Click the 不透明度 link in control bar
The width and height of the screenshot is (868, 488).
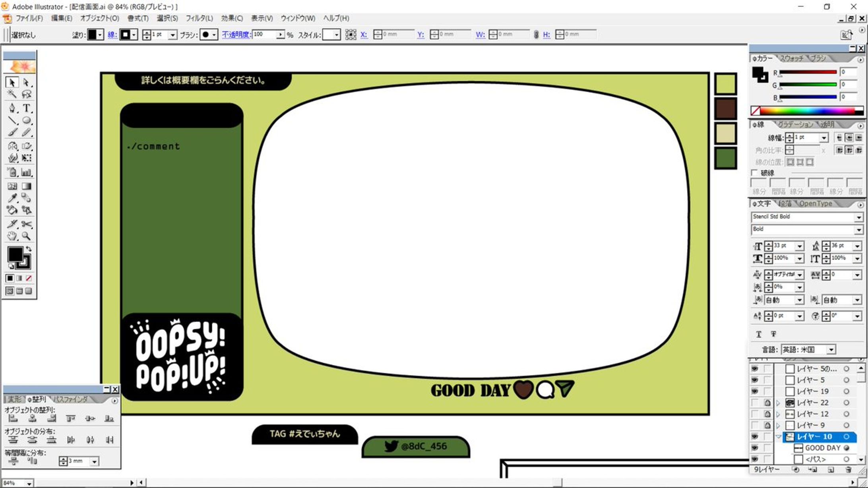236,35
